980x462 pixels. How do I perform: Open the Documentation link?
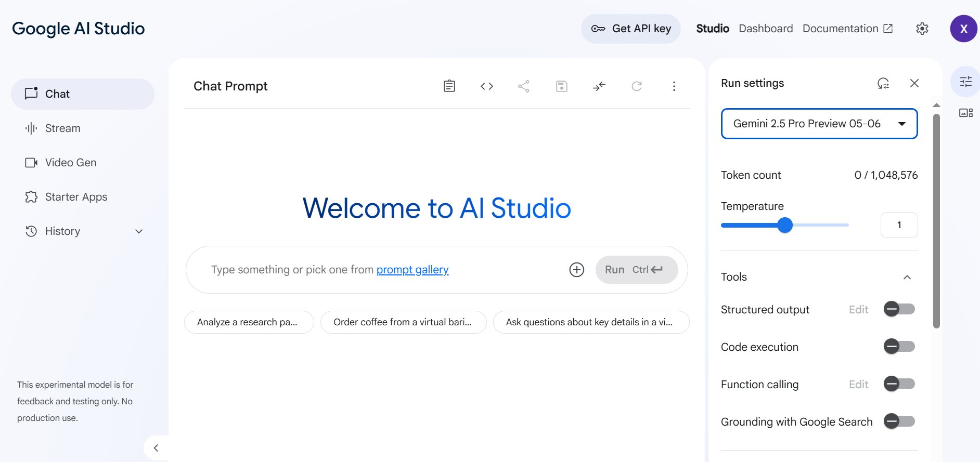click(x=847, y=29)
